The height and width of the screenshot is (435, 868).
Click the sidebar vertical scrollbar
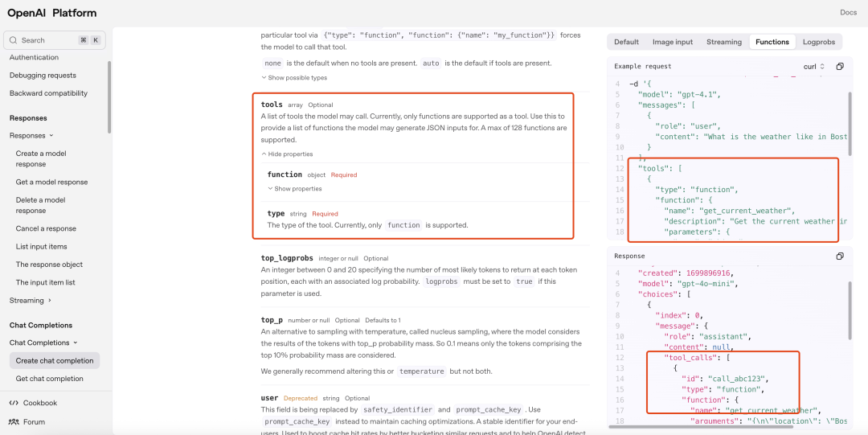point(109,97)
